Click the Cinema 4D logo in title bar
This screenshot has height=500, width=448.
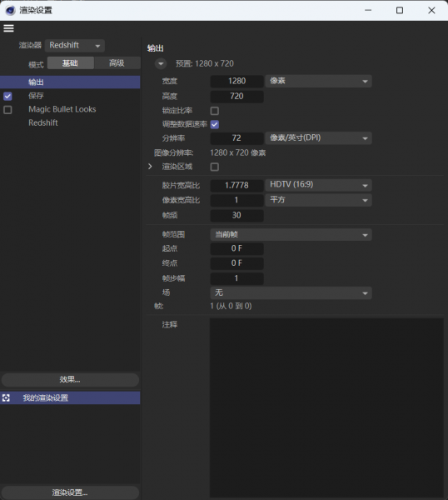[x=10, y=10]
